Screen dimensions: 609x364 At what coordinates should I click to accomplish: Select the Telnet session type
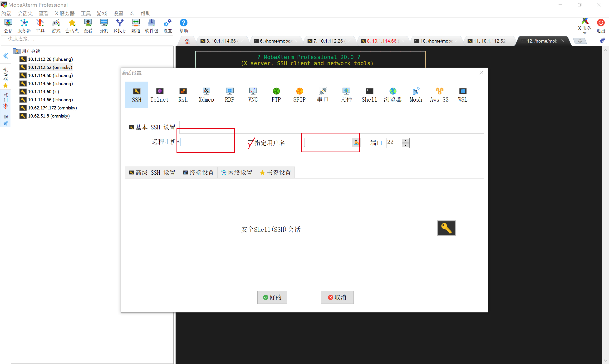(159, 95)
